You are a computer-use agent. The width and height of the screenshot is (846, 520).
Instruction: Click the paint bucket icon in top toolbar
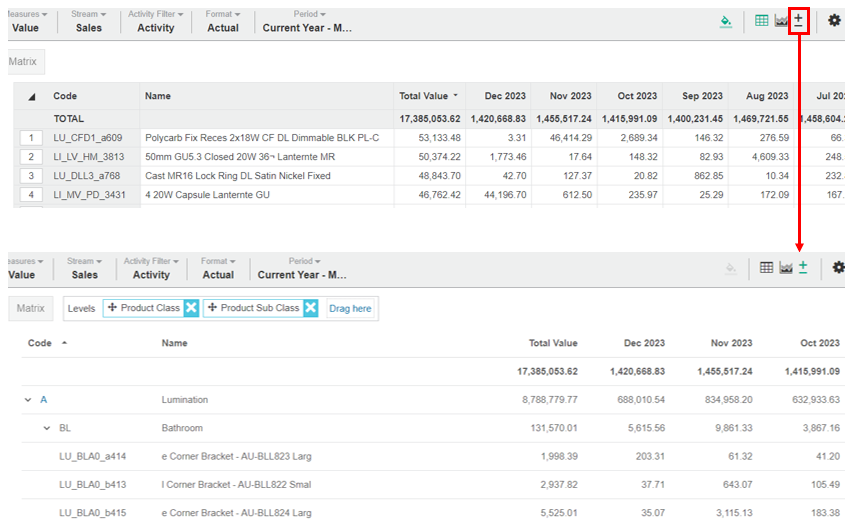[726, 21]
